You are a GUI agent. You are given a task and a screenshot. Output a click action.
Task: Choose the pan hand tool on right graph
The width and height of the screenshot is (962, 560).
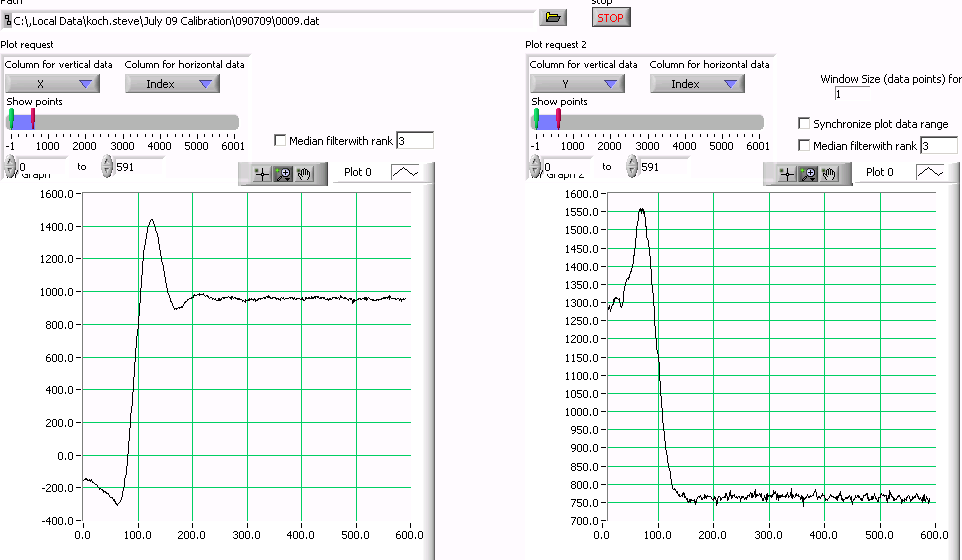point(829,173)
